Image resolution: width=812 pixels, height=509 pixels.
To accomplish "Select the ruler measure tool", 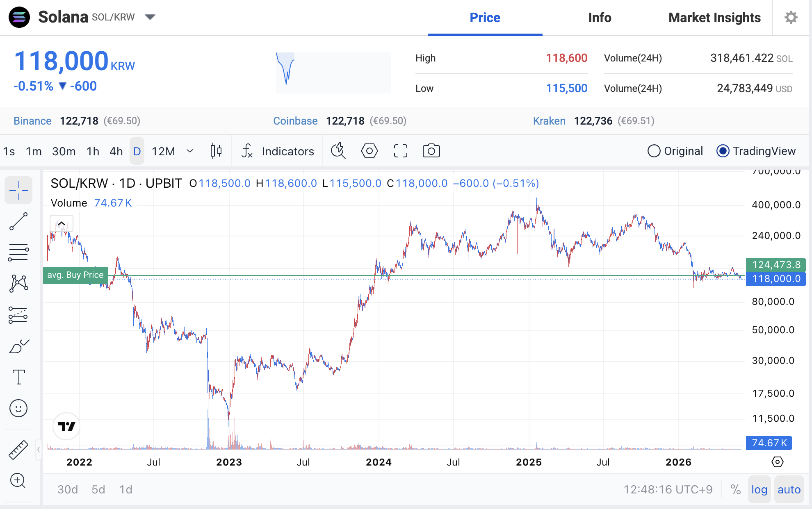I will click(x=18, y=450).
